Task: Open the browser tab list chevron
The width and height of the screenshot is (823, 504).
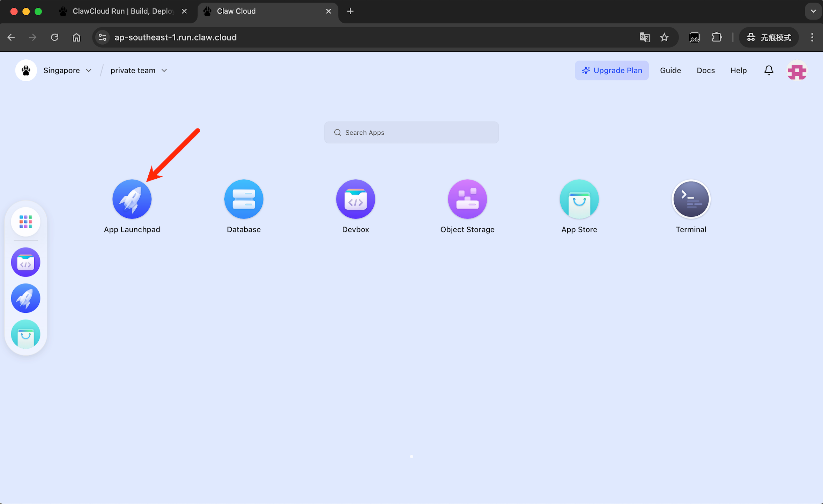Action: [813, 11]
